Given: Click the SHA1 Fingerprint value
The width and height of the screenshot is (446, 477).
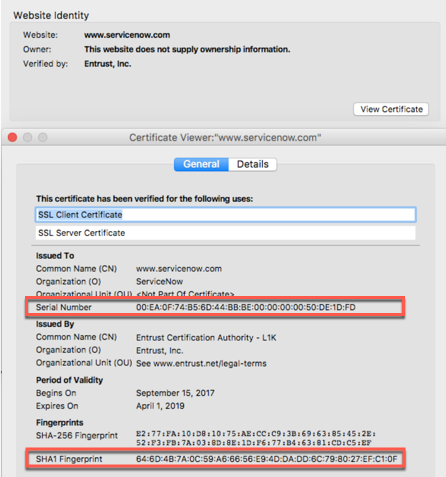Looking at the screenshot, I should point(266,459).
